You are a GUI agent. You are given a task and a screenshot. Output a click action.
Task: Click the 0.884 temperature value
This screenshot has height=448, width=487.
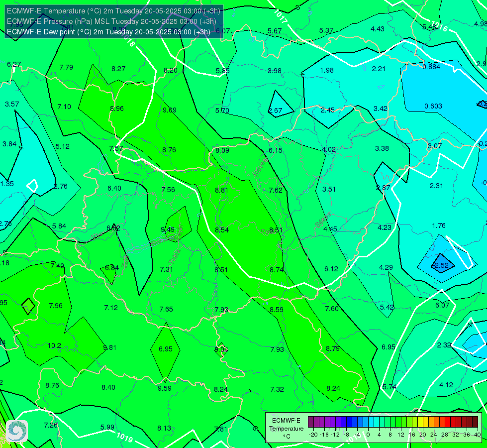[431, 67]
